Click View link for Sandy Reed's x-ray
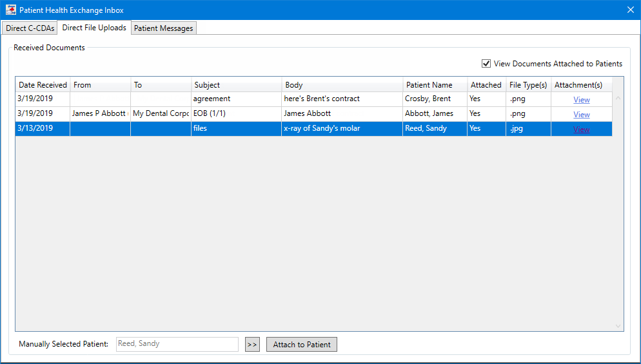Viewport: 641px width, 364px height. pos(581,129)
